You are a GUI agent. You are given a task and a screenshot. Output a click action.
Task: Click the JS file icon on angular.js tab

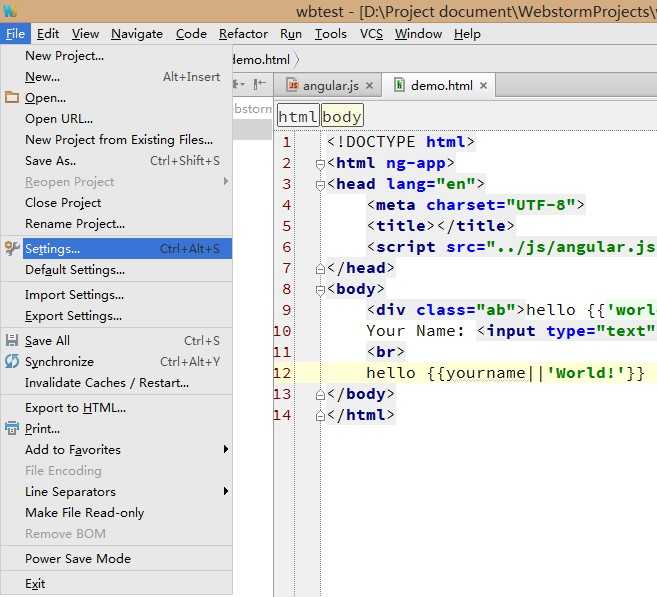click(x=293, y=85)
